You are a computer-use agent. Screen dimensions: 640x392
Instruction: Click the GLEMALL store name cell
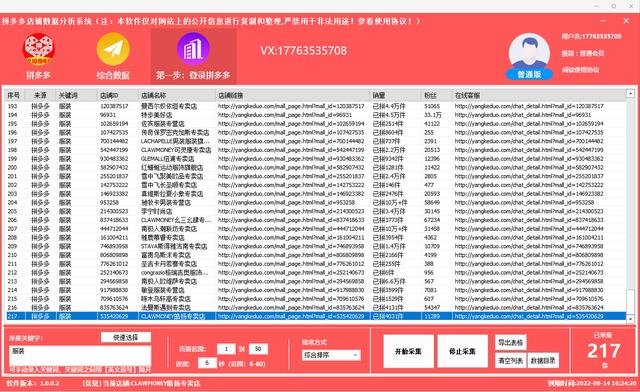[x=167, y=159]
